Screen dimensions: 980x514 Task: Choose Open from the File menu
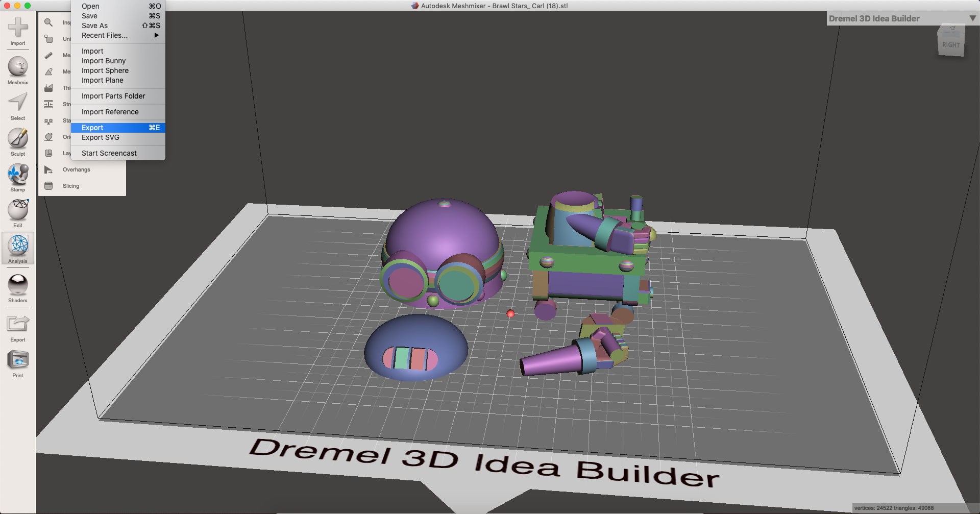pyautogui.click(x=118, y=6)
